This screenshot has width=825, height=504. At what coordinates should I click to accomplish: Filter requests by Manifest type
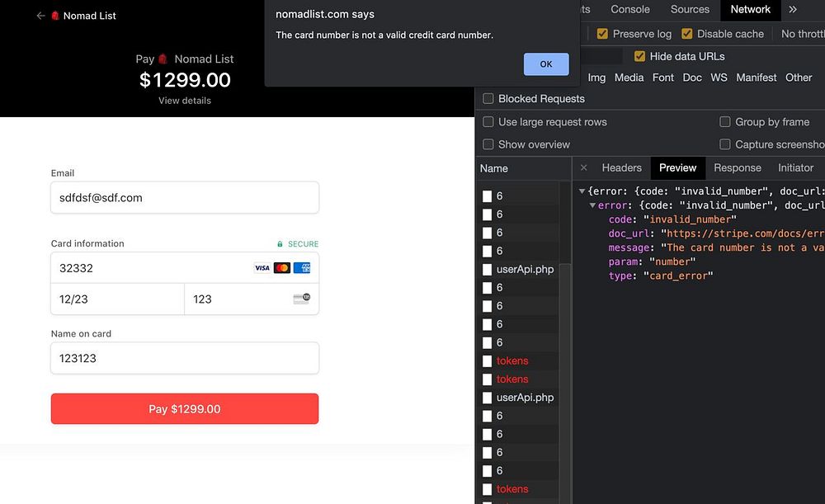(756, 78)
